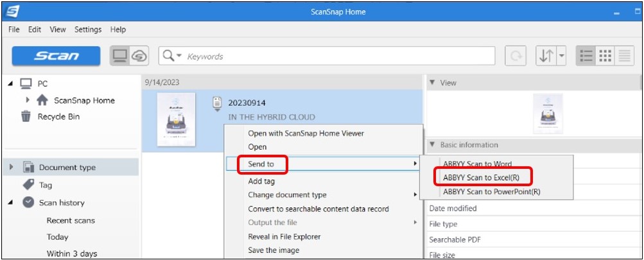
Task: Switch to list view with details
Action: coord(586,56)
